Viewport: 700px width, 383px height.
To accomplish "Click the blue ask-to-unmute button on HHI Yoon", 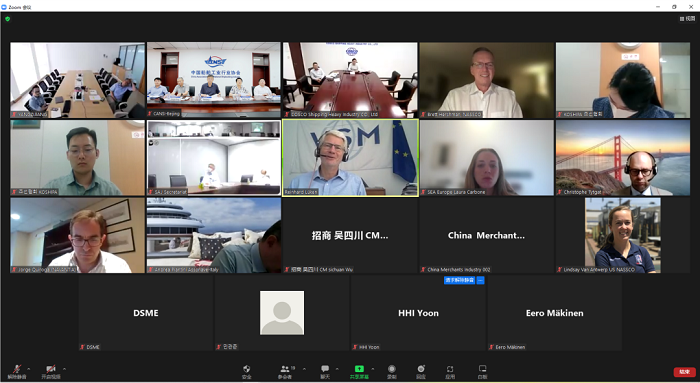I will pyautogui.click(x=459, y=280).
